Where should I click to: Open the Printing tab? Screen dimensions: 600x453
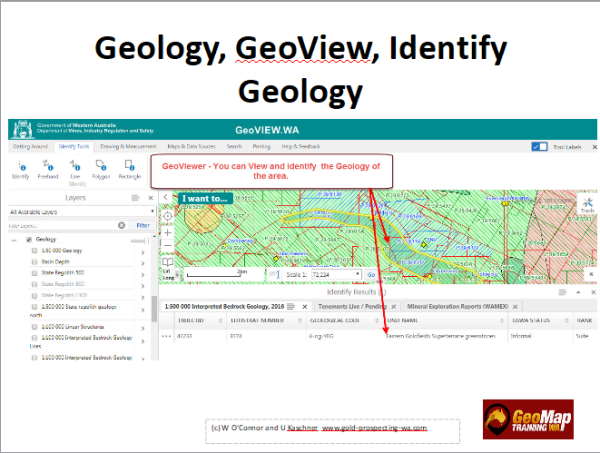pos(261,147)
